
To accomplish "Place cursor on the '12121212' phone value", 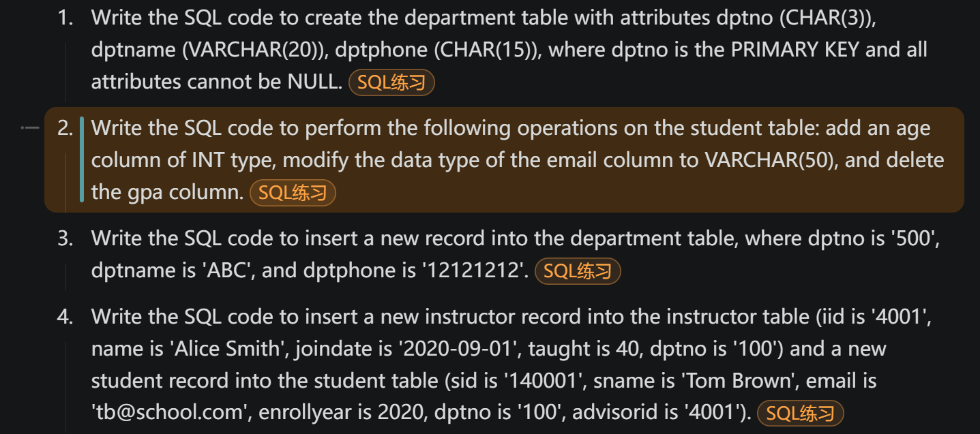I will [475, 271].
